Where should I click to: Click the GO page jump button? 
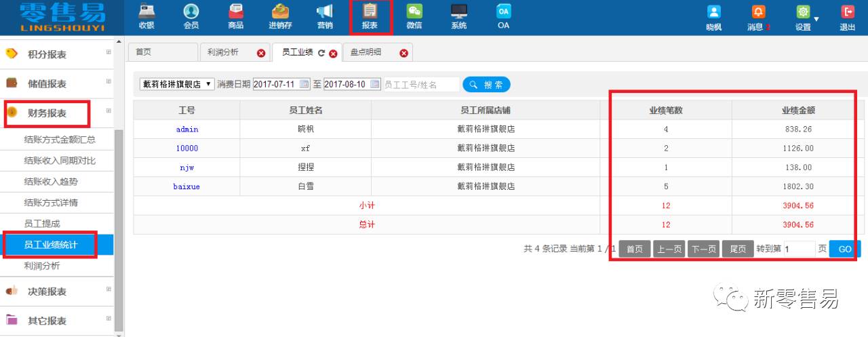point(845,249)
